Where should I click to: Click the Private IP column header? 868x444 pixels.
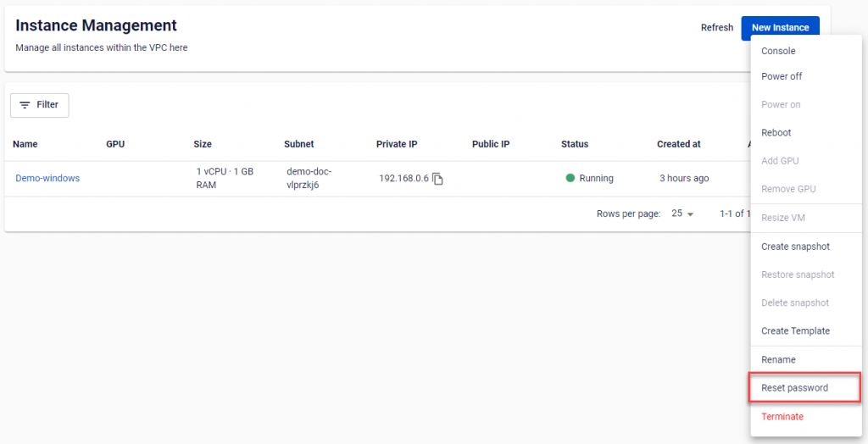pyautogui.click(x=397, y=144)
